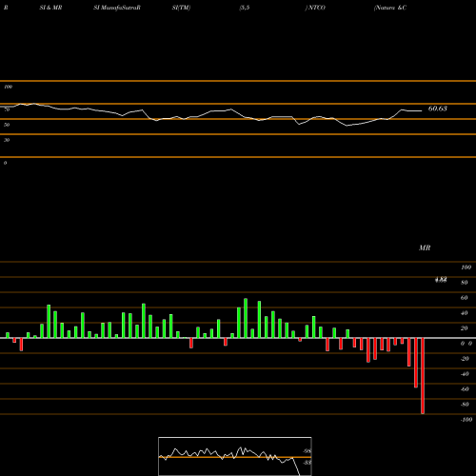Click the "SI & MR" header text
The image size is (476, 476).
coord(50,8)
